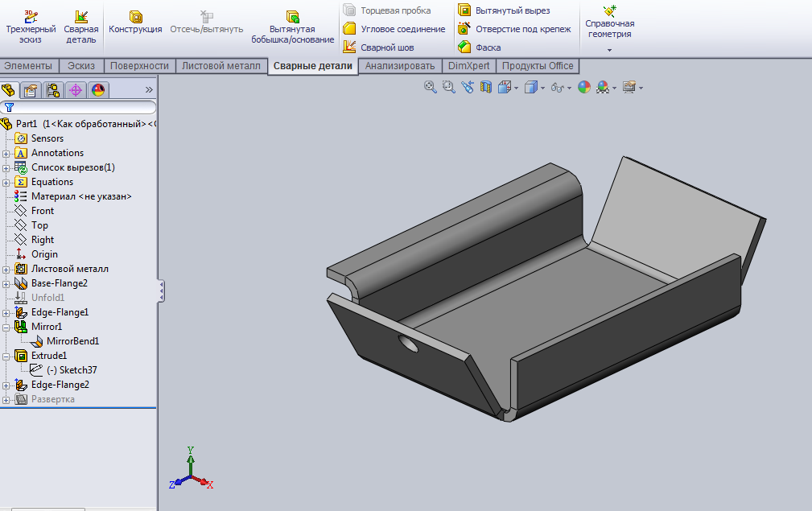
Task: Open the PropertyManager panel tab
Action: pos(31,90)
